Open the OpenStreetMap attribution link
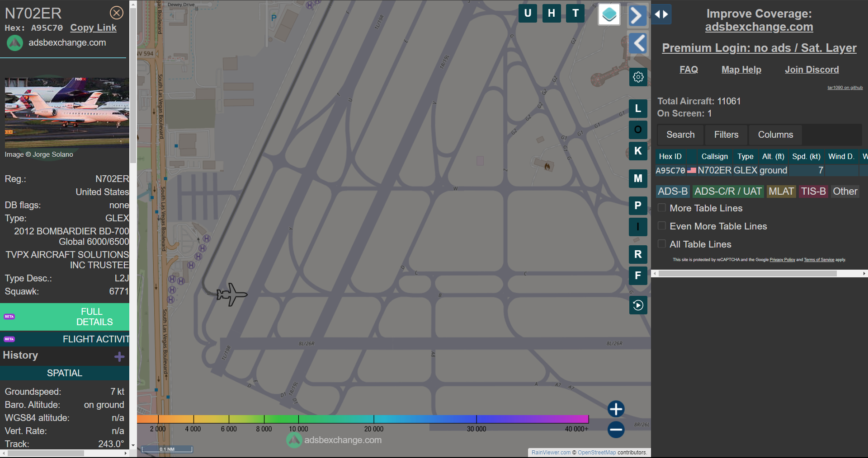The image size is (868, 458). pyautogui.click(x=597, y=453)
